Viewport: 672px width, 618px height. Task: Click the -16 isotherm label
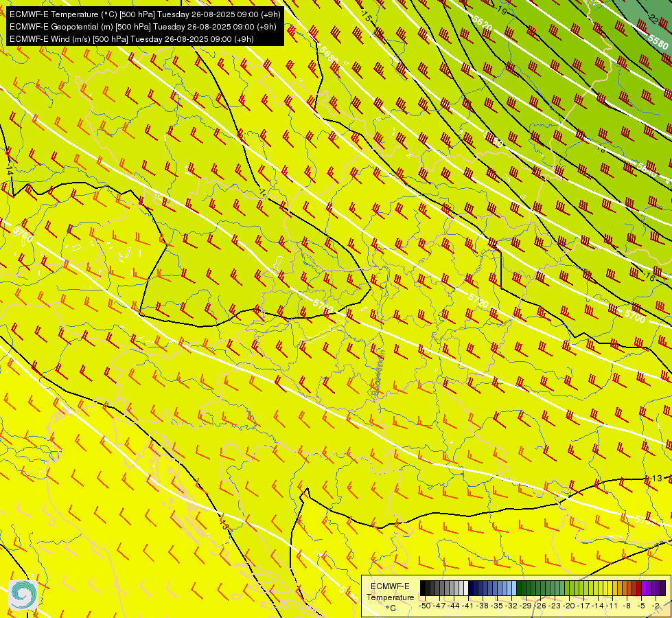pyautogui.click(x=649, y=277)
